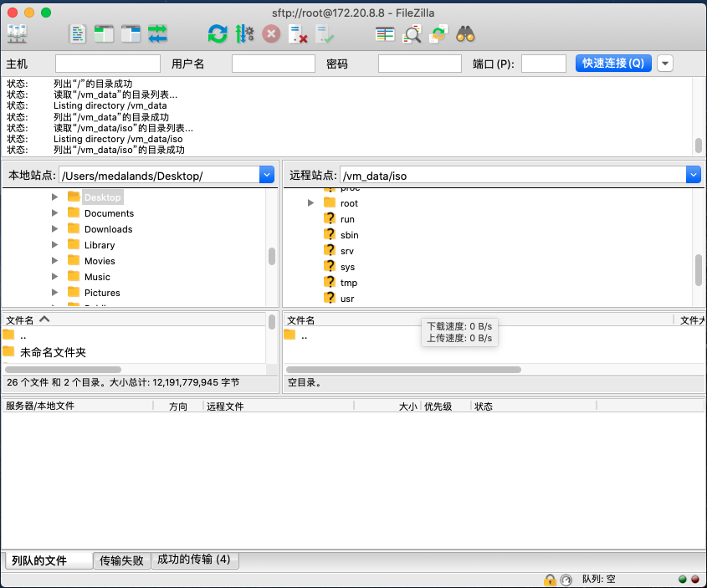Expand the Movies folder tree node

tap(54, 260)
